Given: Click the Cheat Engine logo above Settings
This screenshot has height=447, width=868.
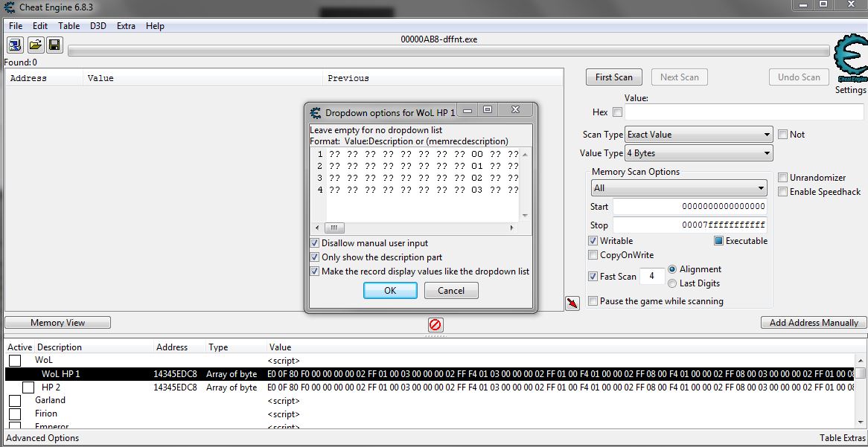Looking at the screenshot, I should [850, 60].
